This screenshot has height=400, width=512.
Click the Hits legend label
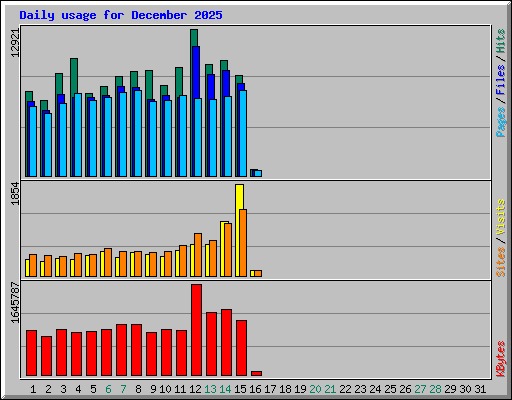pos(500,41)
